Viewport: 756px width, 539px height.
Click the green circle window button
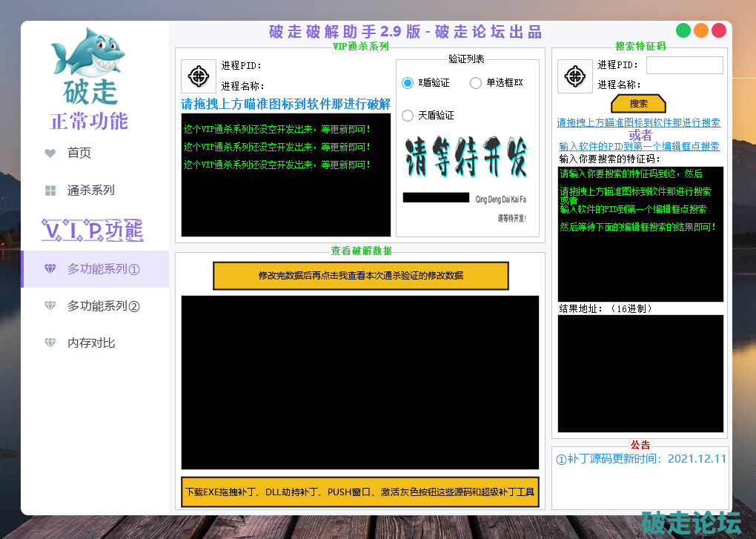(683, 30)
